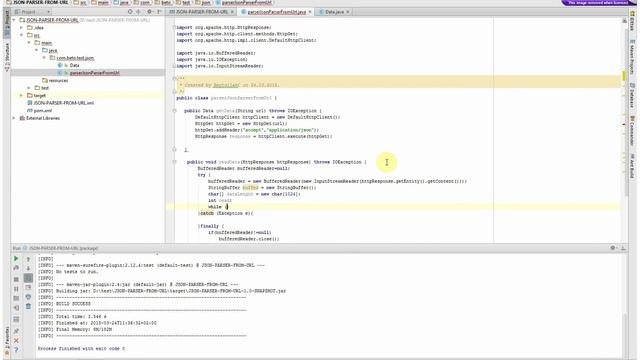Select parseJsonParserFromUrl in the project tree
Screen dimensions: 640x360
(x=94, y=73)
